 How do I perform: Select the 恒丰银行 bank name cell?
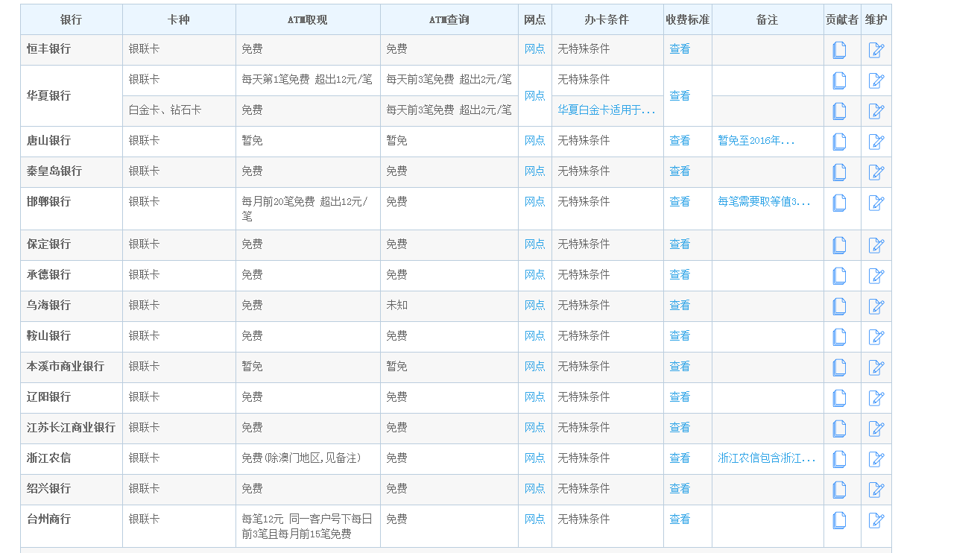point(72,50)
